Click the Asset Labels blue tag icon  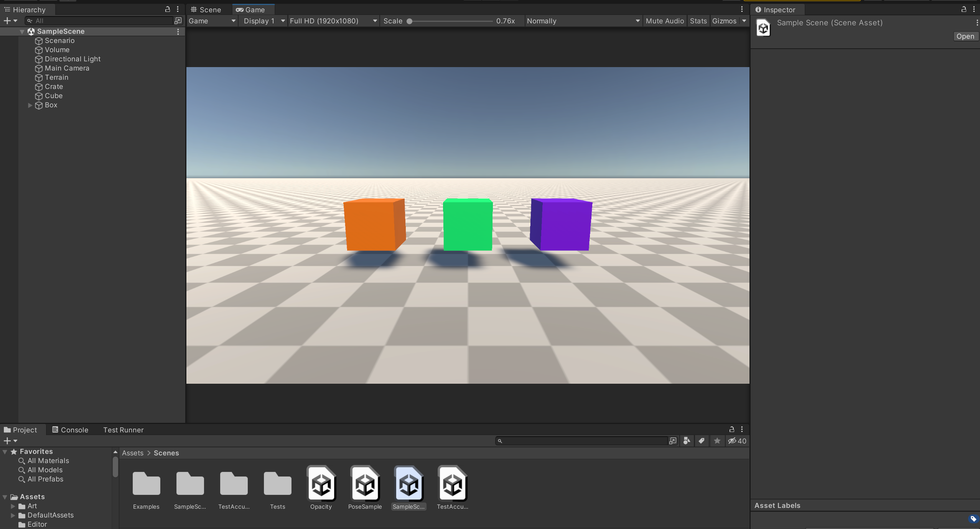click(x=973, y=519)
